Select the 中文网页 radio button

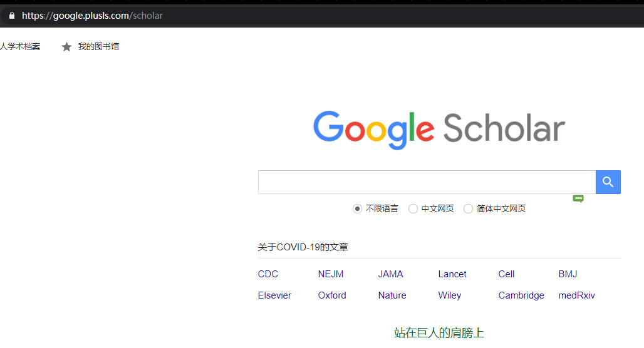(413, 209)
